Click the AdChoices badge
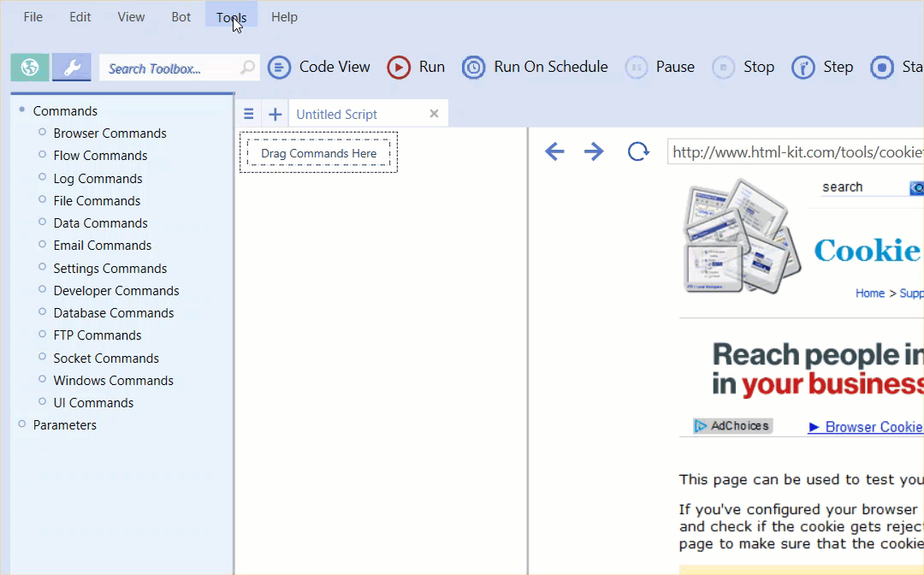Image resolution: width=924 pixels, height=575 pixels. [x=733, y=426]
